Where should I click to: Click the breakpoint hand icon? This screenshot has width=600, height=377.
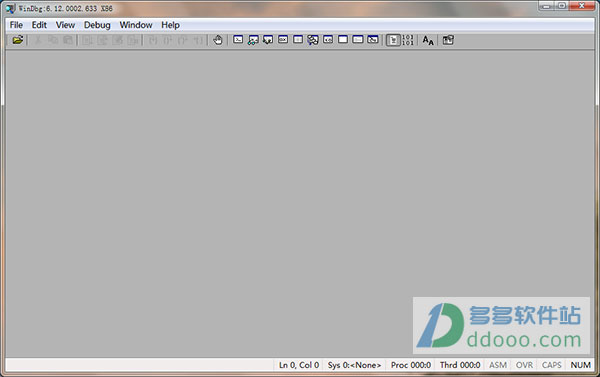(218, 40)
